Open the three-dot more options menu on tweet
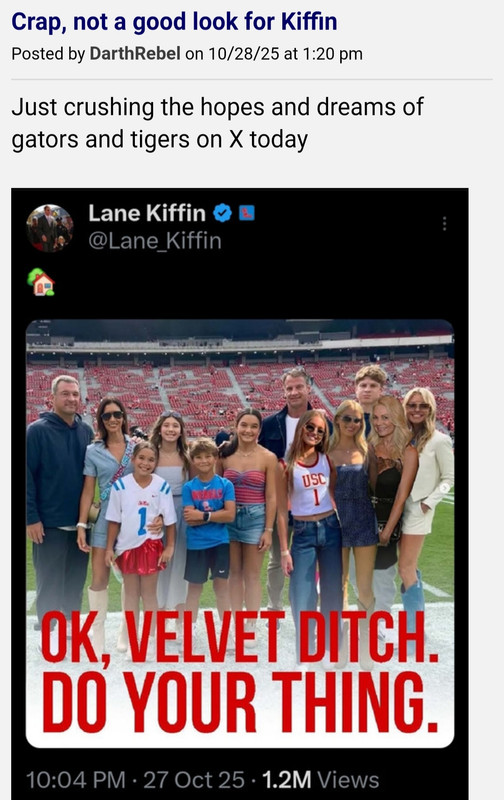The height and width of the screenshot is (800, 504). (444, 223)
